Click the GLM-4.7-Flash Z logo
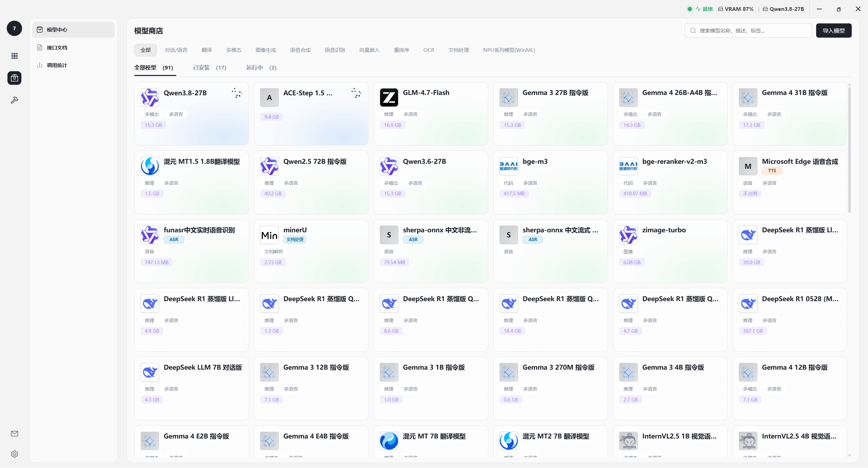Screen dimensions: 868x468 click(x=389, y=98)
